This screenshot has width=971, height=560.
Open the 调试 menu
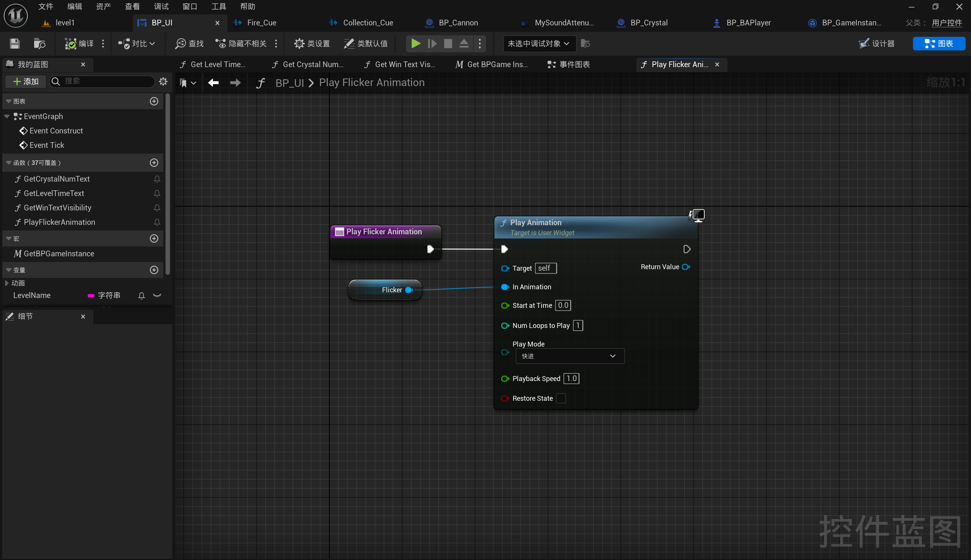161,6
